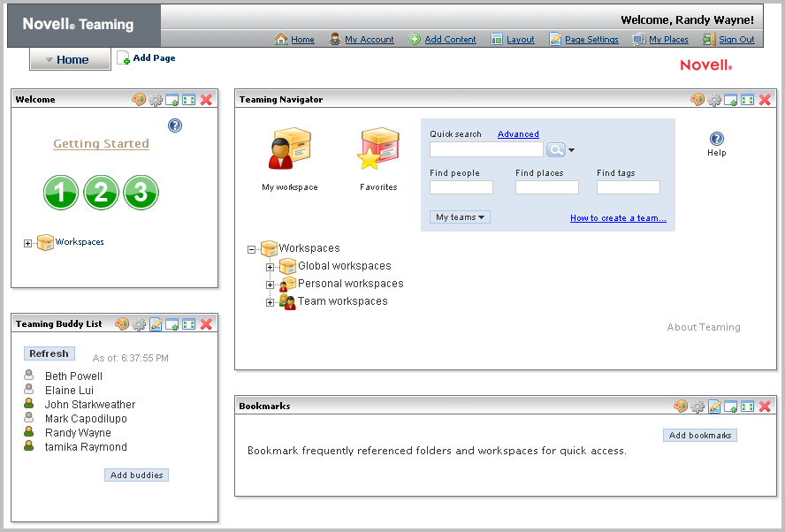The height and width of the screenshot is (532, 785).
Task: Collapse the Workspaces tree in Teaming Navigator
Action: [x=252, y=248]
